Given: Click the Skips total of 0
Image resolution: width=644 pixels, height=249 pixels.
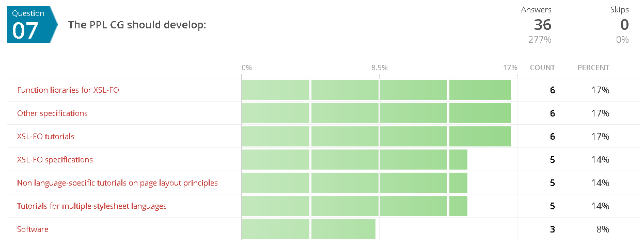Looking at the screenshot, I should [624, 24].
